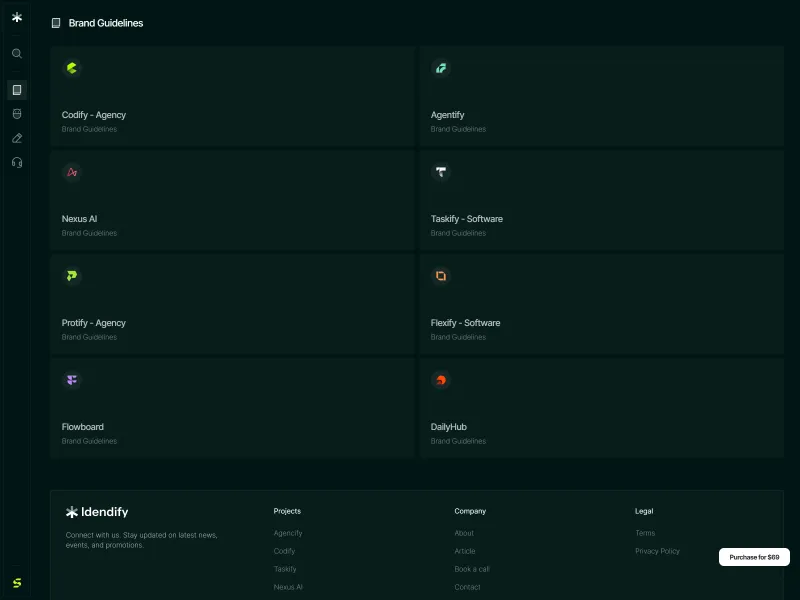Open the Agentify card title
Viewport: 800px width, 600px height.
447,115
